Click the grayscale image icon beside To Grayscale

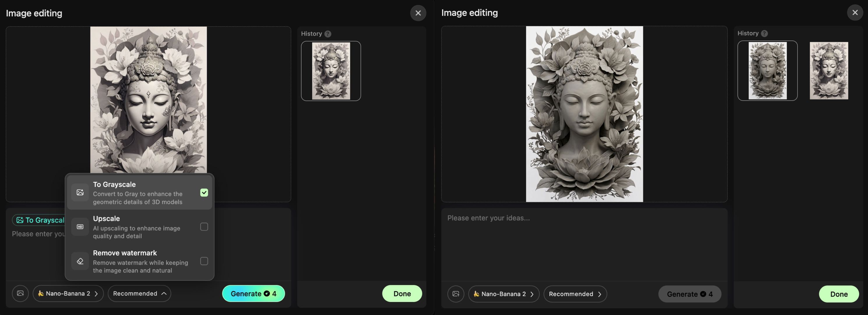(80, 192)
